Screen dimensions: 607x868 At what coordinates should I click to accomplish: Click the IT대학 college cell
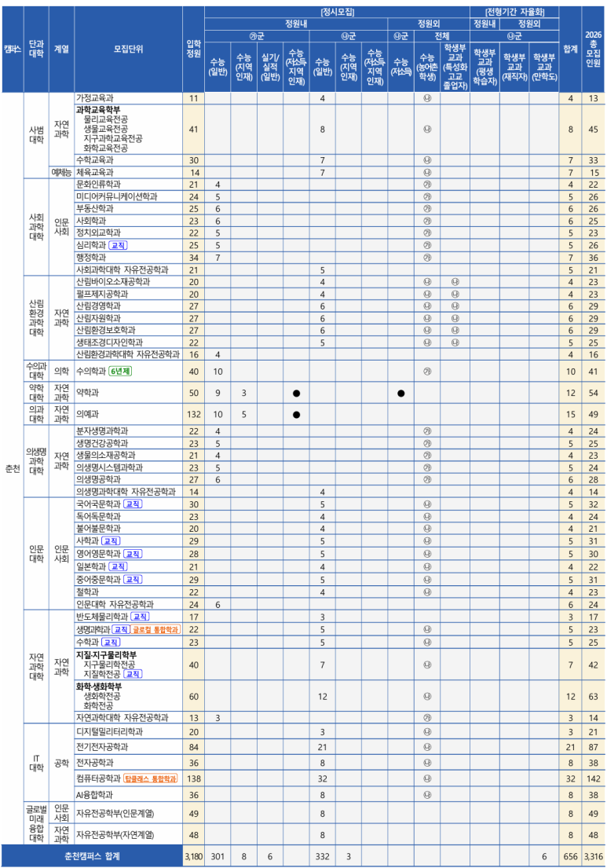tap(37, 763)
